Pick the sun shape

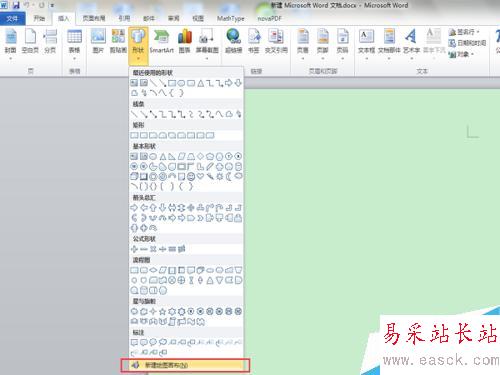[x=219, y=176]
